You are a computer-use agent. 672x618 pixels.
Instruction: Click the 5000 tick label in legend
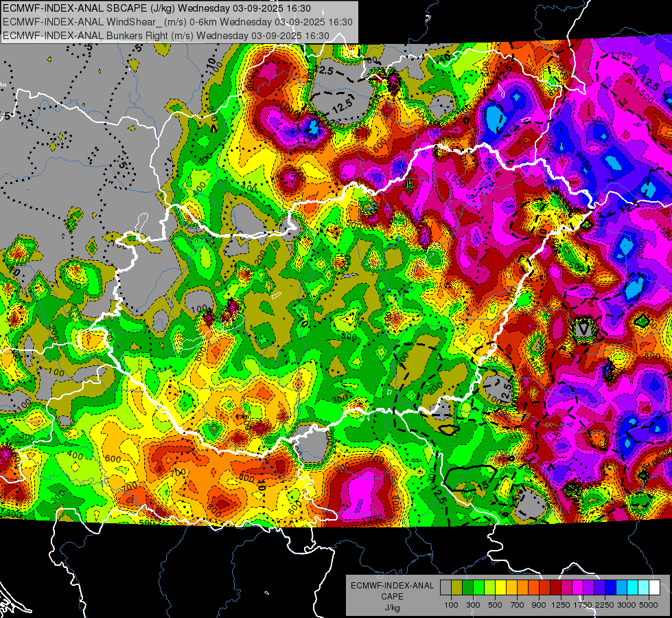[649, 605]
